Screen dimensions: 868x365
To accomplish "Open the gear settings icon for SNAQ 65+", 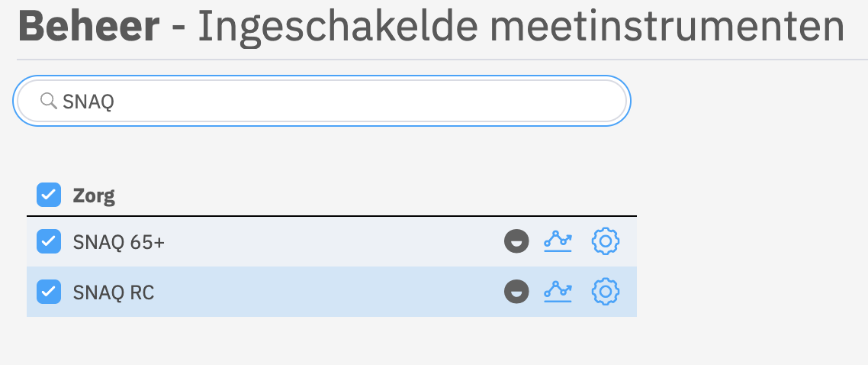I will [x=606, y=241].
